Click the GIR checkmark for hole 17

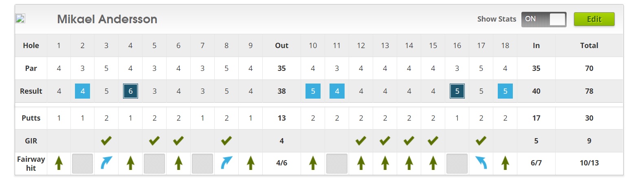click(481, 141)
